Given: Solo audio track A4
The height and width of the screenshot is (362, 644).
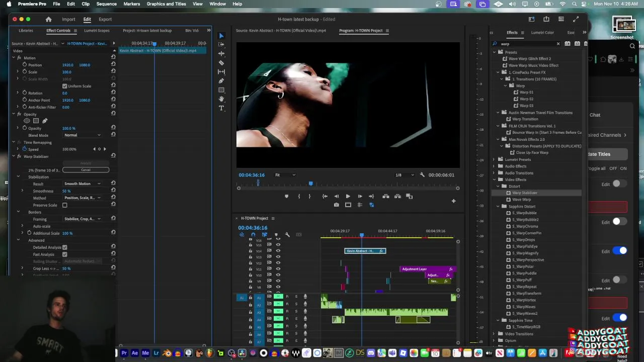Looking at the screenshot, I should pyautogui.click(x=296, y=319).
